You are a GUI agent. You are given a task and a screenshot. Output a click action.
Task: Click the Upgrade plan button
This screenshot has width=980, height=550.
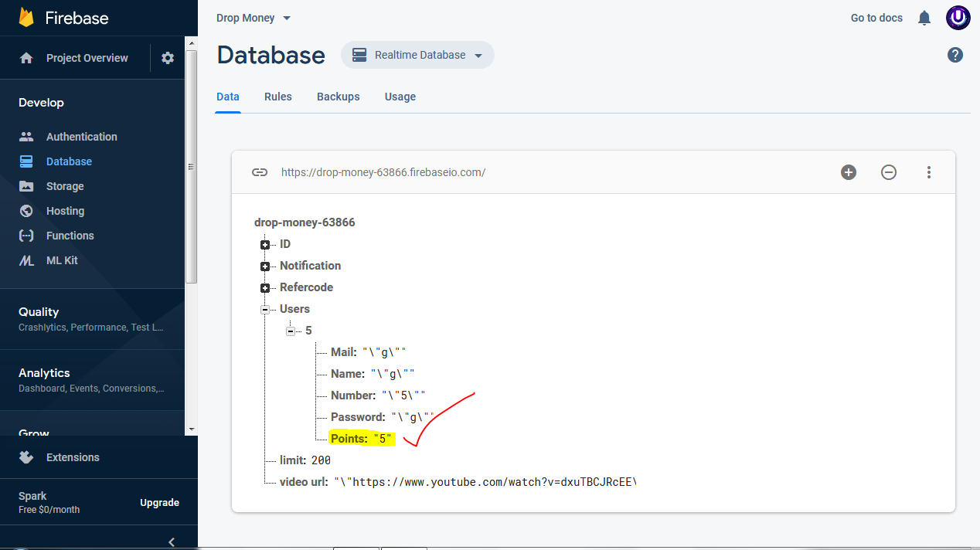pos(159,503)
